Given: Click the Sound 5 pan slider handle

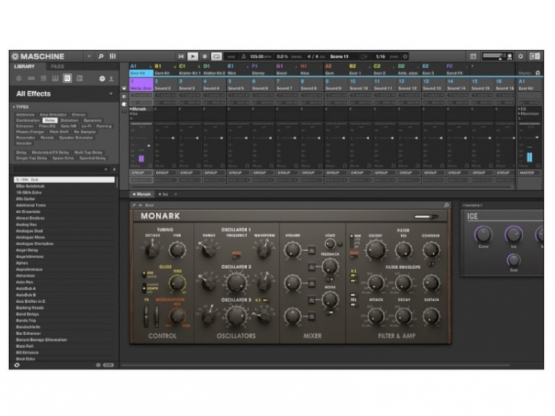Looking at the screenshot, I should 246,138.
